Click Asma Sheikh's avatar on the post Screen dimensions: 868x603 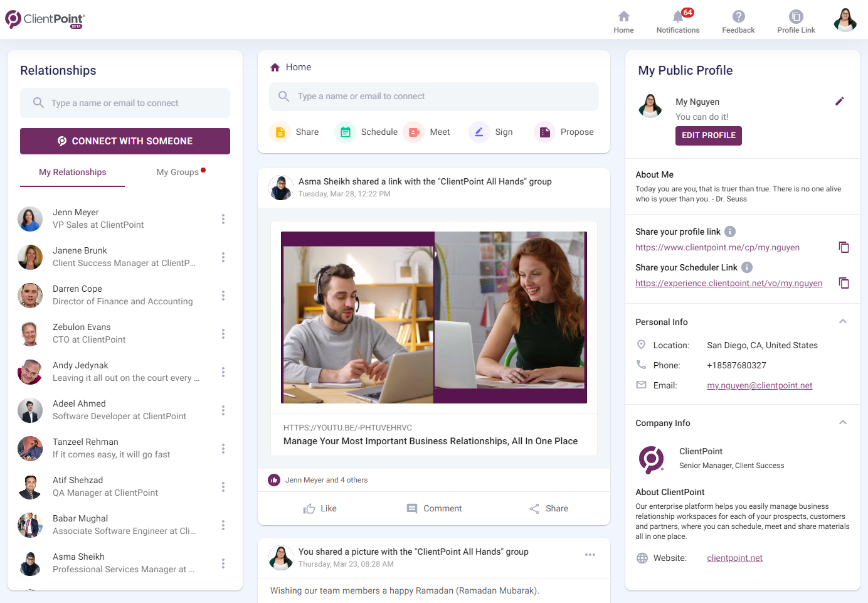(x=281, y=188)
